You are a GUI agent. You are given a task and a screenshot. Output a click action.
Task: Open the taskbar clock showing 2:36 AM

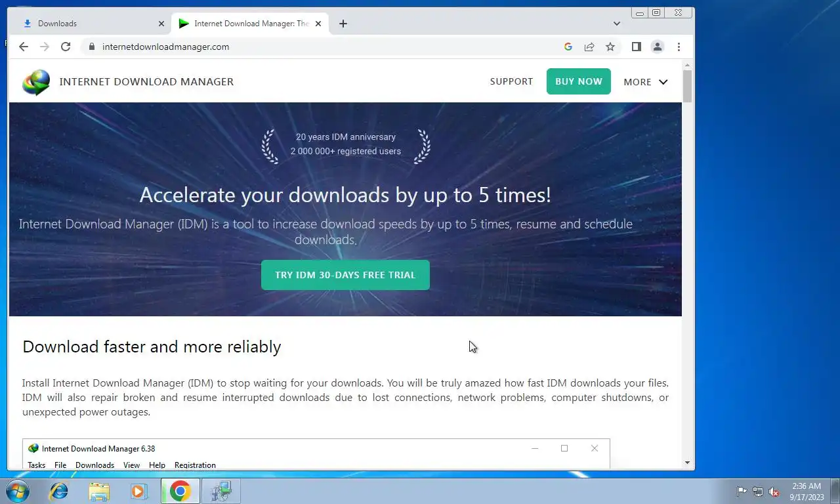pyautogui.click(x=806, y=492)
